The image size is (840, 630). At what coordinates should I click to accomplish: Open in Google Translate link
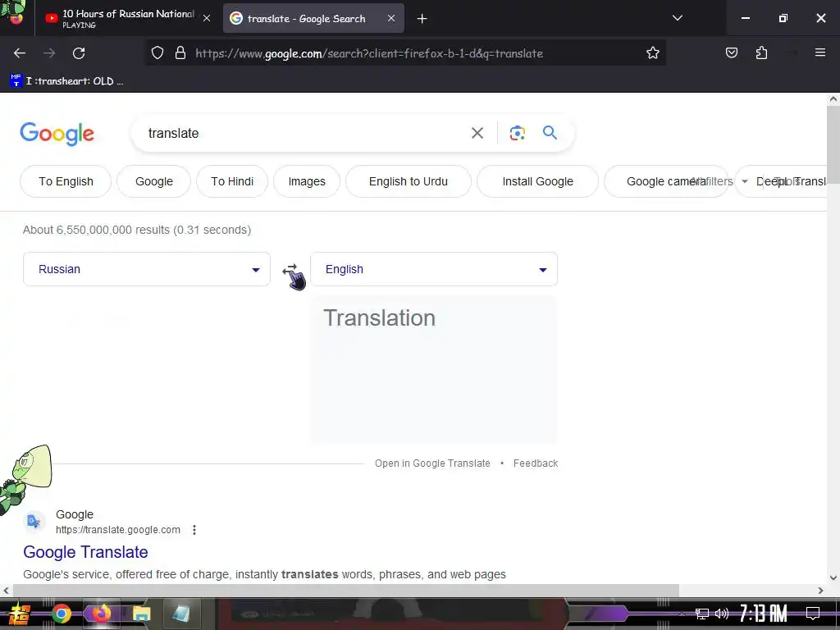(x=432, y=463)
